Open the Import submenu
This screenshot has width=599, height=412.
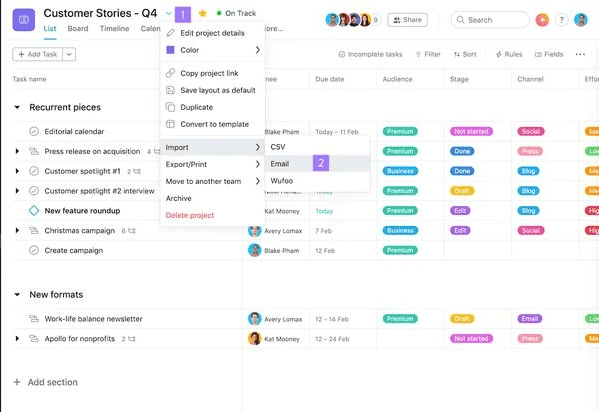coord(212,147)
